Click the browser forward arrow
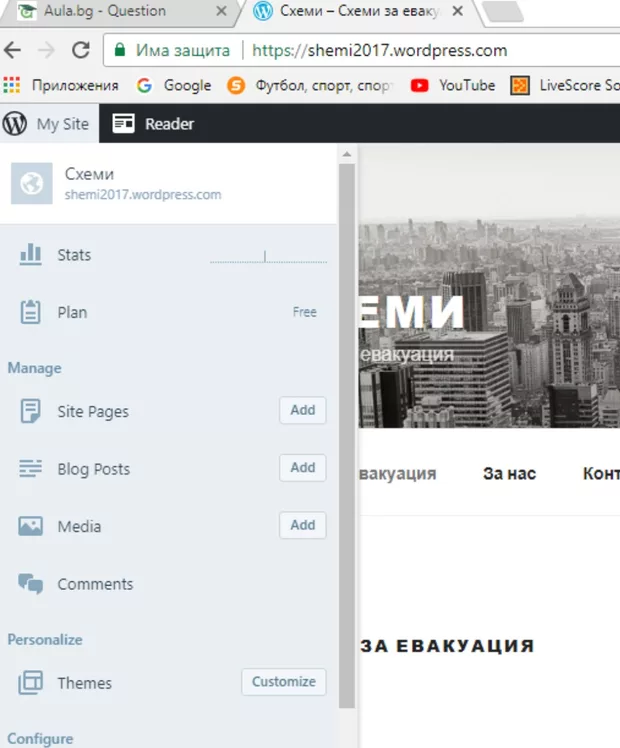Screen dimensions: 620x748 [x=46, y=50]
